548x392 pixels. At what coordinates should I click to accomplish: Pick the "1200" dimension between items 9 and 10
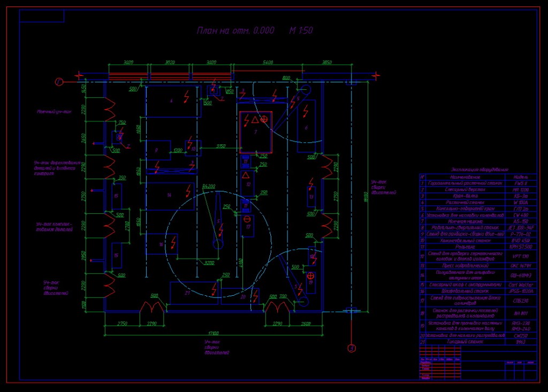pyautogui.click(x=178, y=150)
